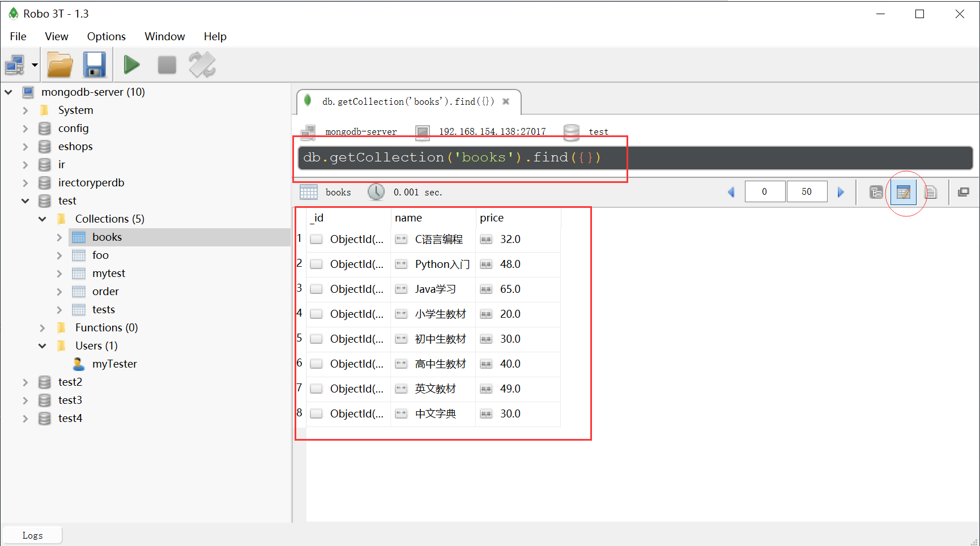Click the name column header
The width and height of the screenshot is (980, 546).
pyautogui.click(x=433, y=217)
